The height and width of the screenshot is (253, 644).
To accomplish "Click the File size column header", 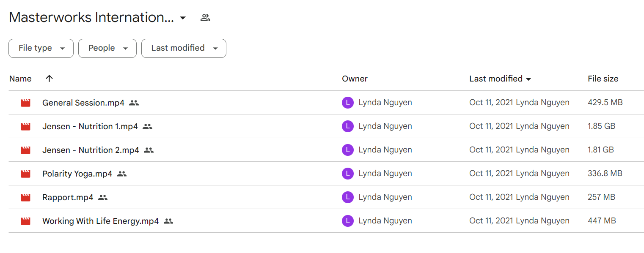I will point(603,79).
